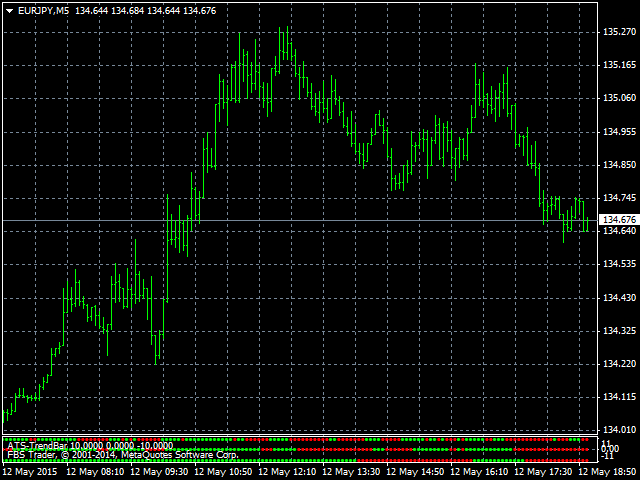This screenshot has height=480, width=640.
Task: Click the ATS-TrendBar indicator label
Action: (x=90, y=445)
